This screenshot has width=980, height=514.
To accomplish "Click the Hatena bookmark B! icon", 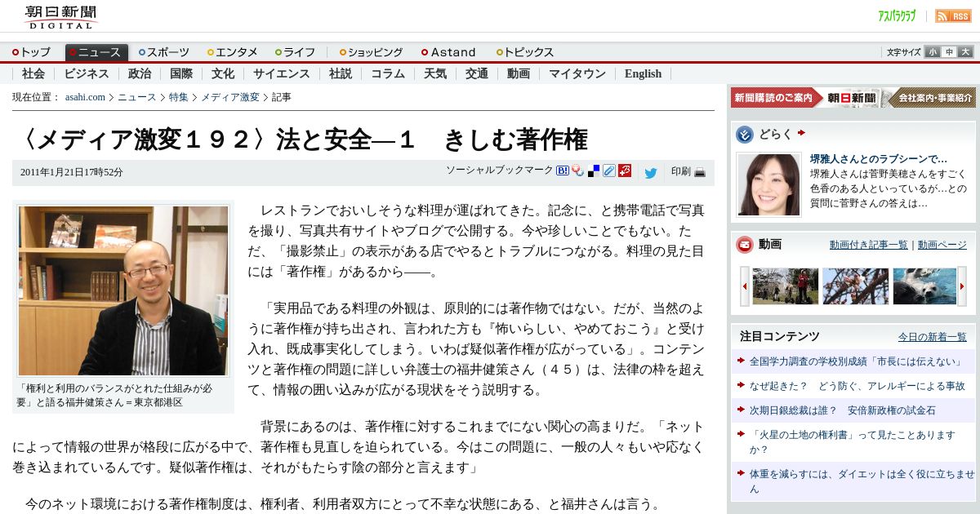I will pos(563,171).
